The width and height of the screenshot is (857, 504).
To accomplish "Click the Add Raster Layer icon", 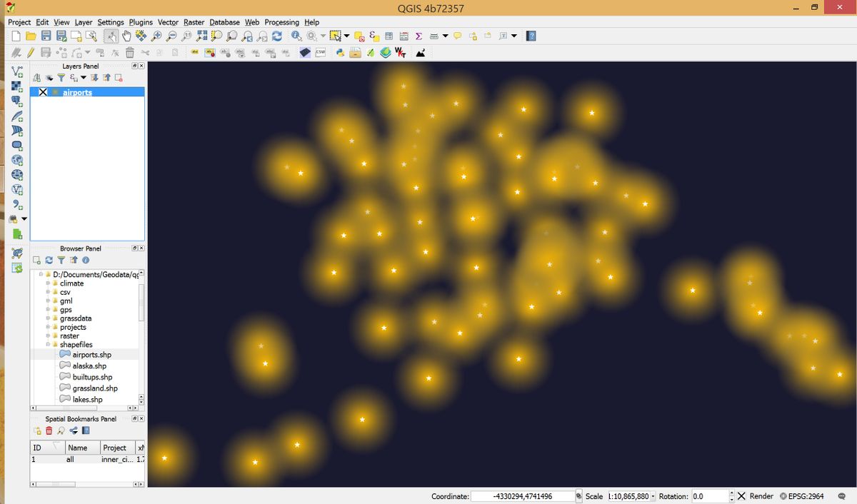I will [17, 86].
